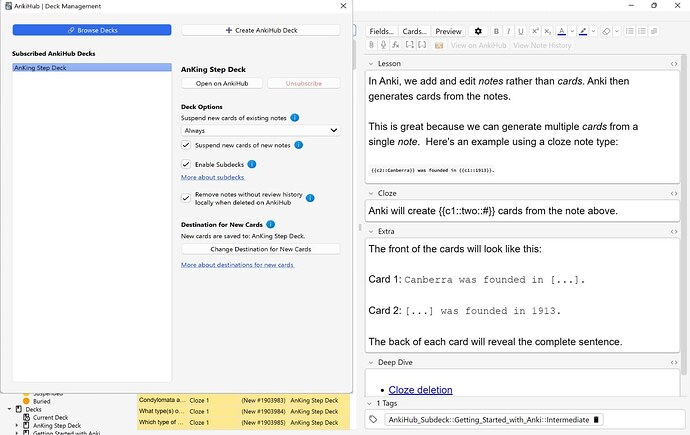
Task: Toggle Enable Subdecks checkbox
Action: pyautogui.click(x=186, y=164)
